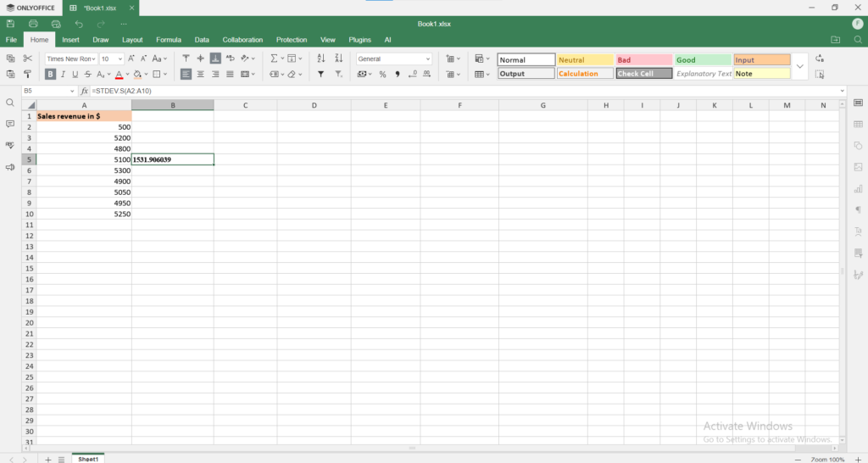Switch to the Formula tab
This screenshot has height=463, width=868.
(169, 40)
